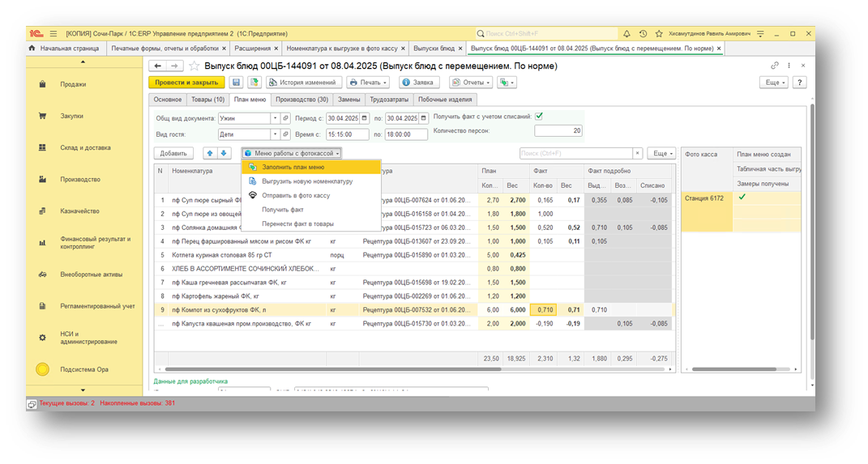Select row Котлета куриная столовая 85 гр
Viewport: 868px width, 464px height.
(413, 255)
